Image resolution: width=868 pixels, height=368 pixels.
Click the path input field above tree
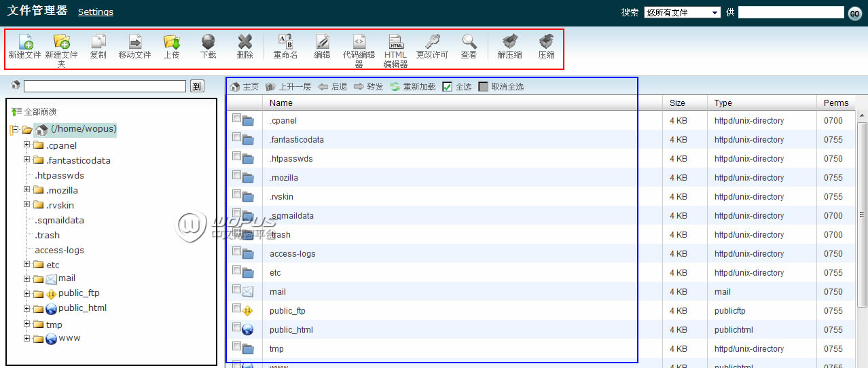click(105, 86)
